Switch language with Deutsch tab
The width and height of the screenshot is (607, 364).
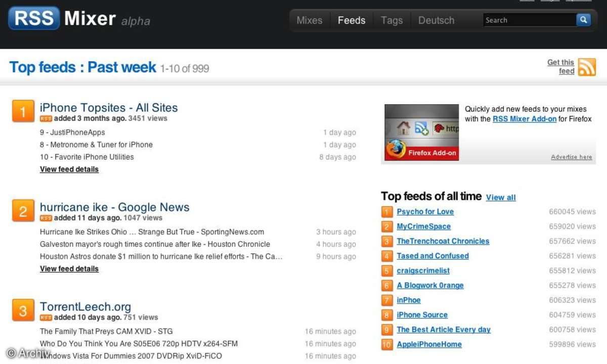437,20
